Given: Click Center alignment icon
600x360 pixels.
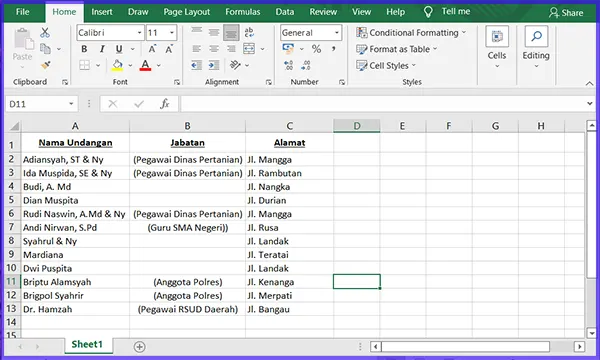Looking at the screenshot, I should tap(214, 49).
